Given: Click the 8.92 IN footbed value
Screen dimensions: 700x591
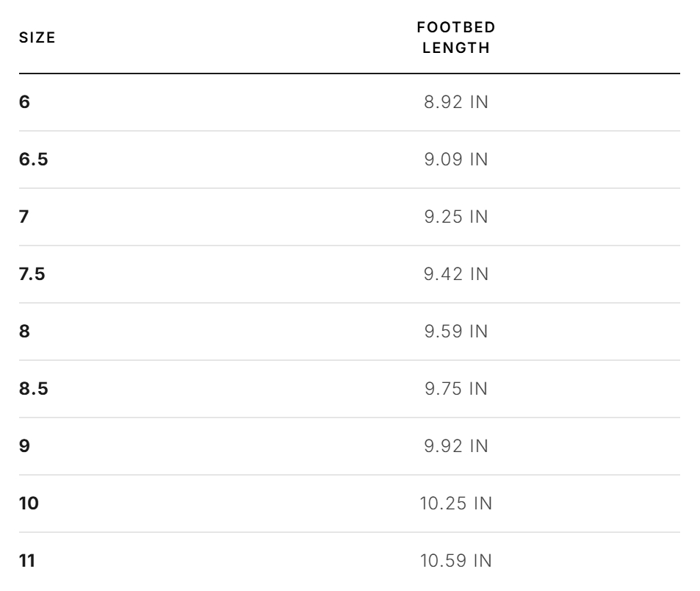Looking at the screenshot, I should (456, 102).
